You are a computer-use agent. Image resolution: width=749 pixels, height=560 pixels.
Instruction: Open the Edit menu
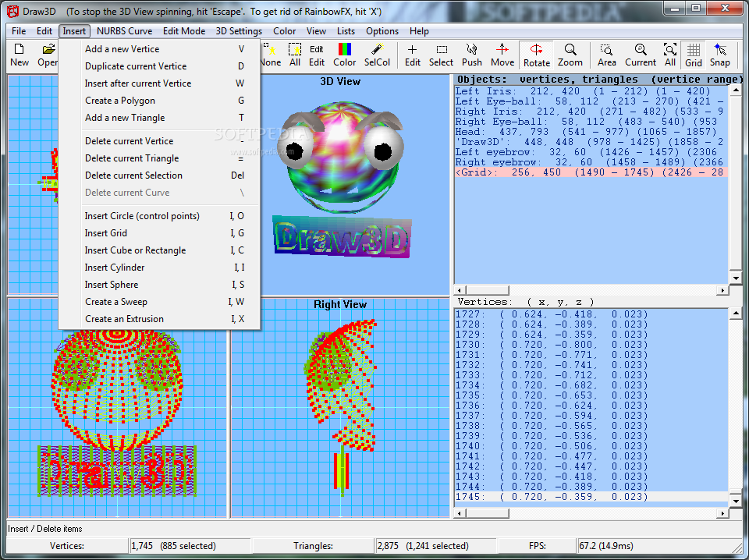tap(44, 31)
